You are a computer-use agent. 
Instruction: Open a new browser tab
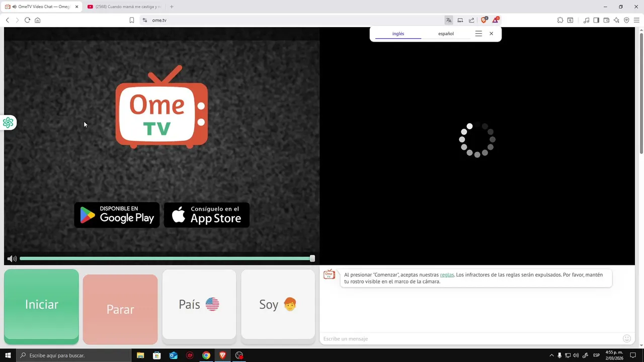click(x=172, y=7)
